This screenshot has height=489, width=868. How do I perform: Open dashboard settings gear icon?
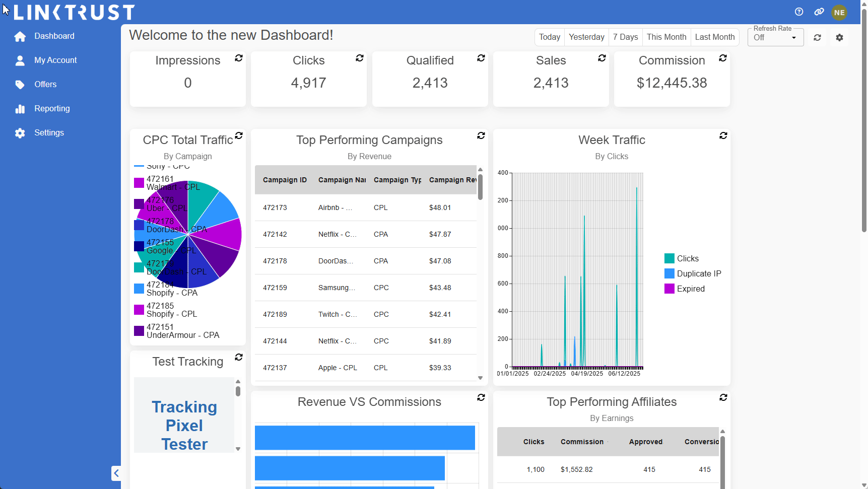pos(839,38)
